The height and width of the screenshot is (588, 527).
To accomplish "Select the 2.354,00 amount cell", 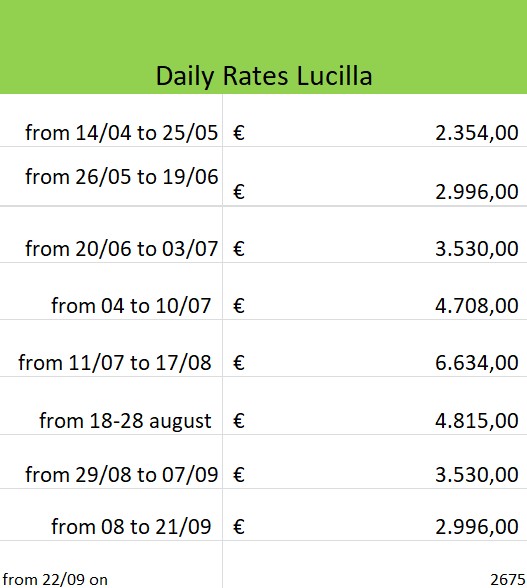I will tap(375, 120).
